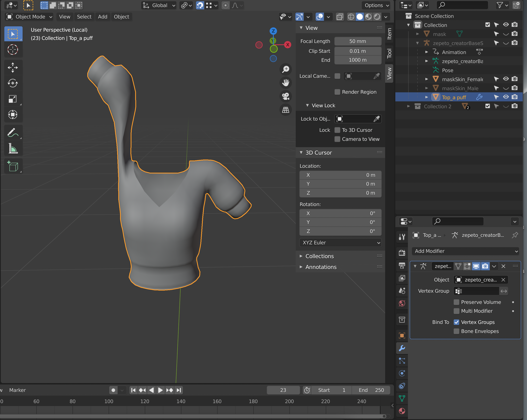
Task: Toggle Bone Envelopes checkbox in Bind To
Action: 456,331
